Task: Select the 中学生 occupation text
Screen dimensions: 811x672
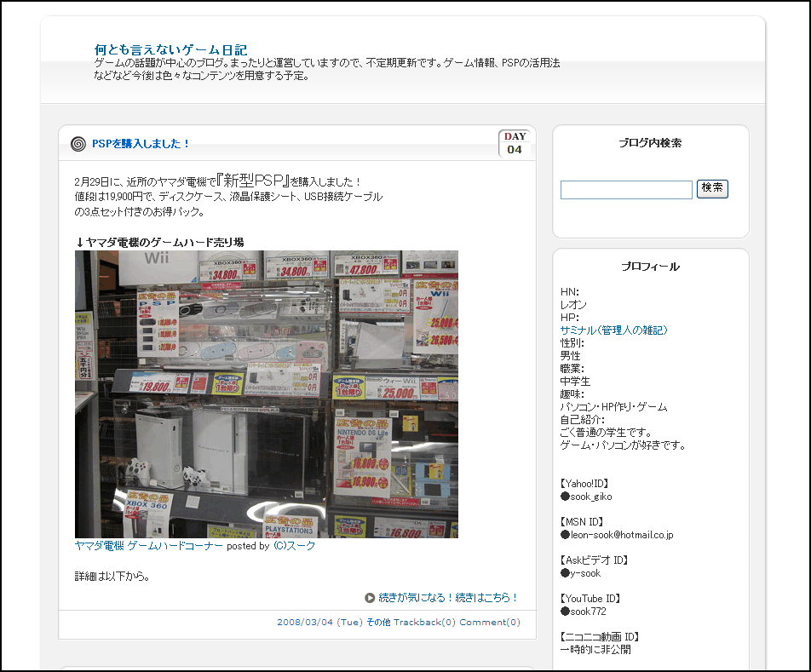Action: pyautogui.click(x=575, y=382)
